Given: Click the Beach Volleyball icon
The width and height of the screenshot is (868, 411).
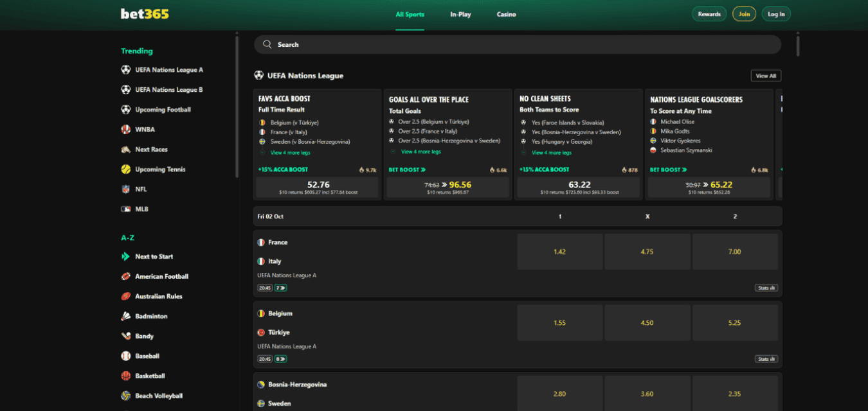Looking at the screenshot, I should (126, 396).
